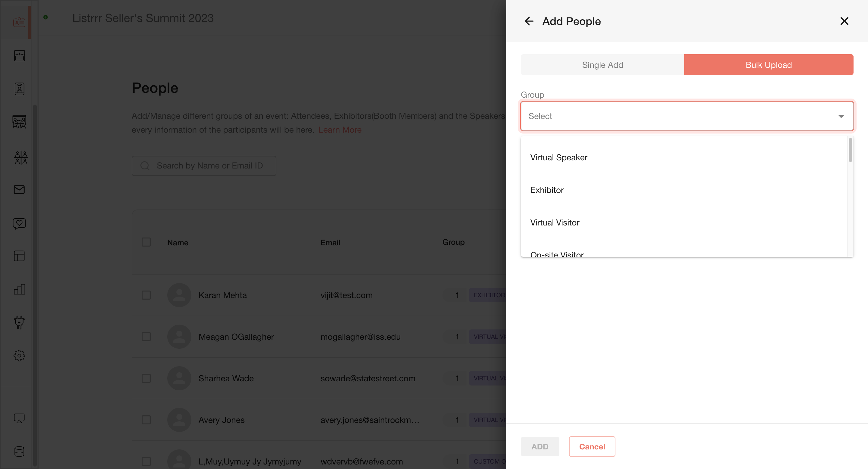The width and height of the screenshot is (868, 469).
Task: Open the Group Select dropdown
Action: tap(687, 116)
